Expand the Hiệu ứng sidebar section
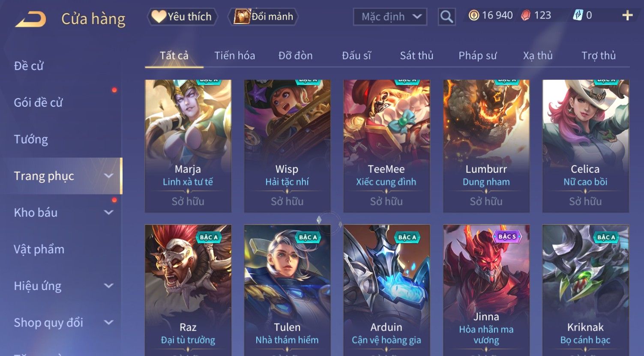The image size is (644, 356). point(61,286)
